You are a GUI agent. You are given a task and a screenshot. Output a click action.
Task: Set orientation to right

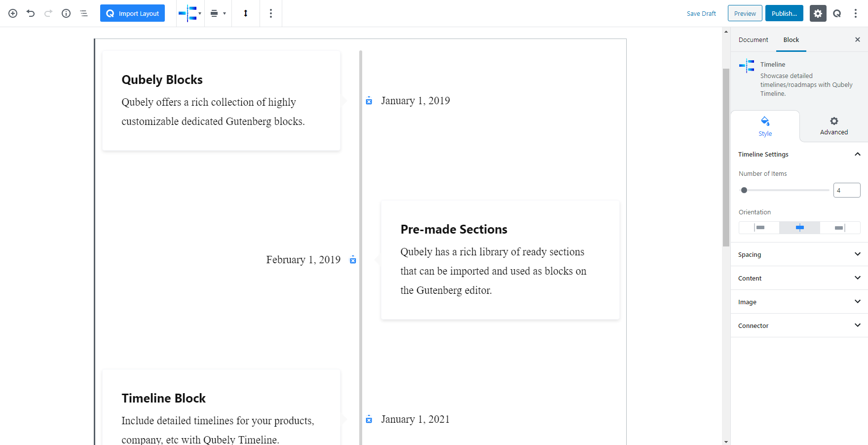coord(840,228)
